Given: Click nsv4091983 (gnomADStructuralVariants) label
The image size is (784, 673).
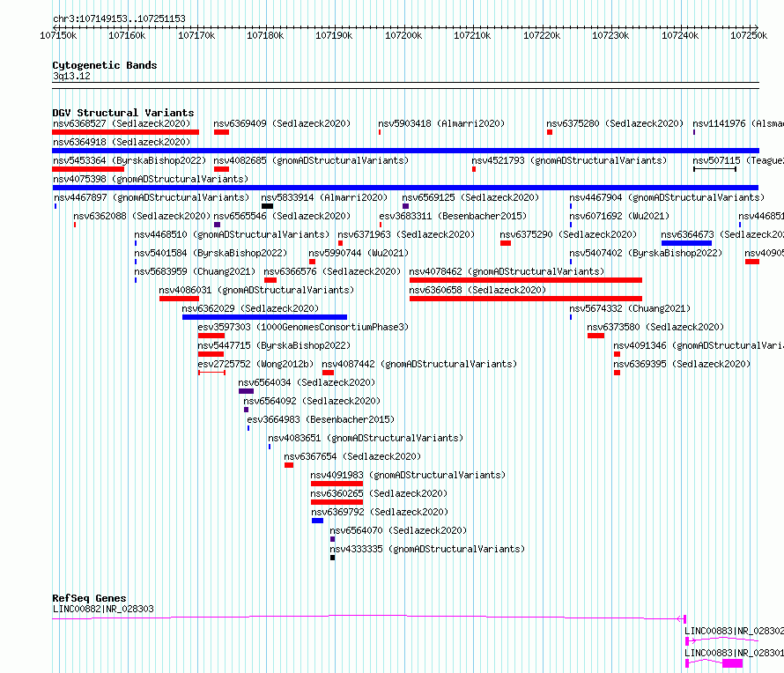Looking at the screenshot, I should coord(408,475).
